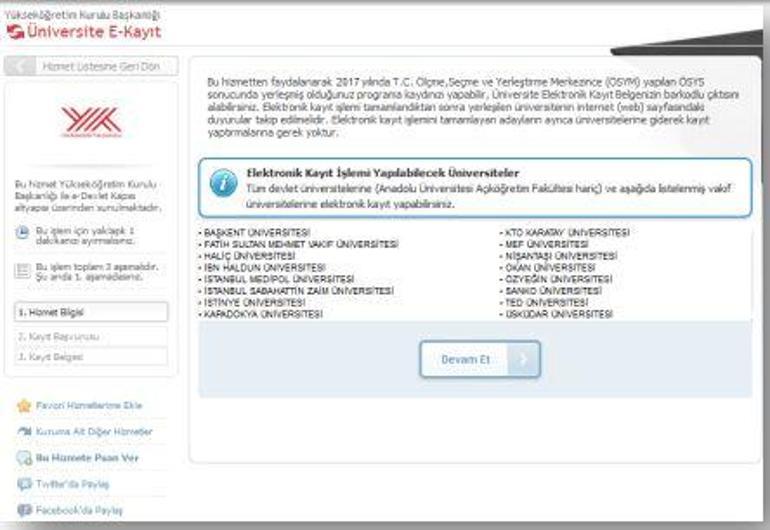
Task: Click the star icon for Favori Hizmetlerime Ekle
Action: [x=24, y=406]
